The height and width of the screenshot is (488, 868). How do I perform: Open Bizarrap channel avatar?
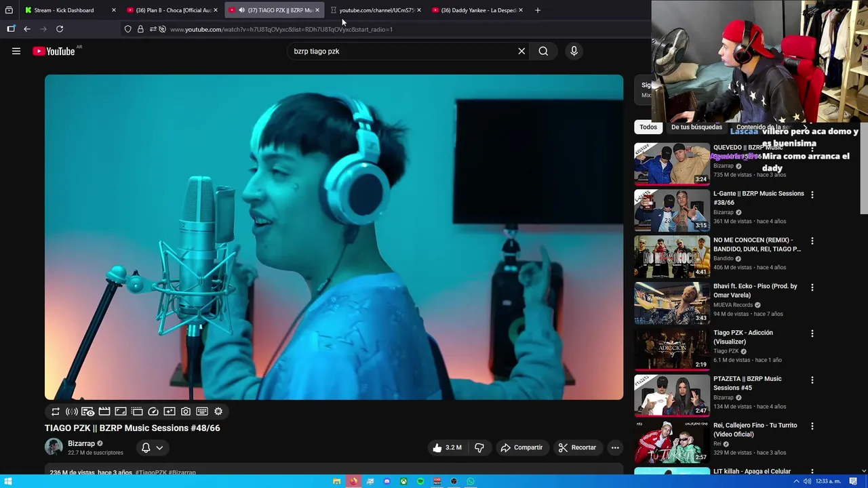click(x=54, y=447)
